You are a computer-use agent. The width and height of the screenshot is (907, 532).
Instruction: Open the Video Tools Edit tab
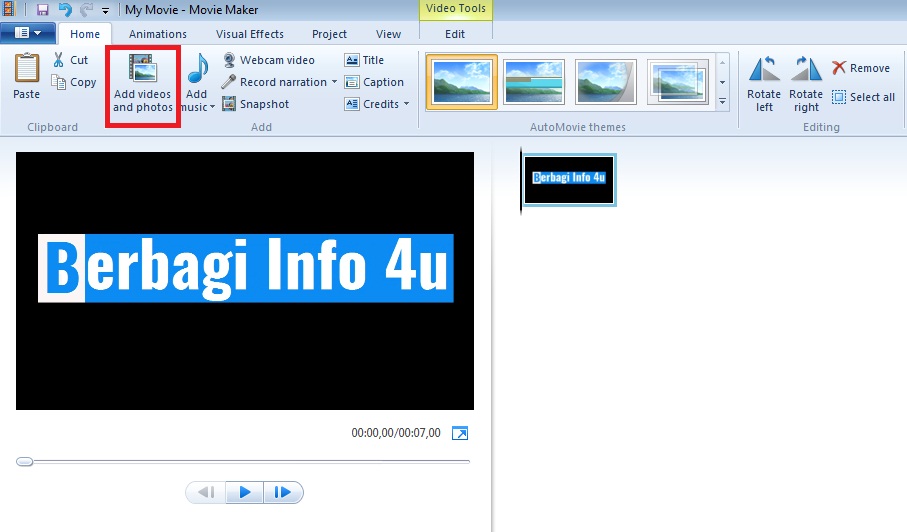point(455,34)
